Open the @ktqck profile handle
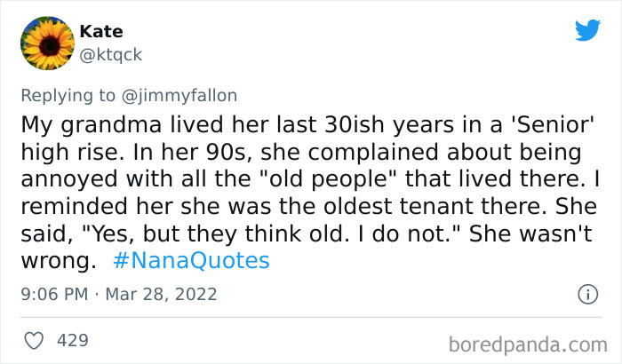The image size is (622, 364). click(111, 54)
